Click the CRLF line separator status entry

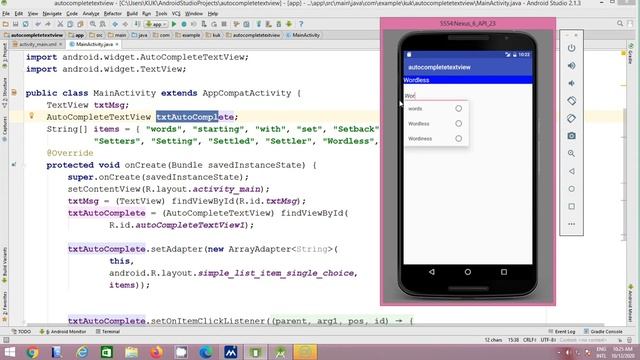[x=529, y=340]
